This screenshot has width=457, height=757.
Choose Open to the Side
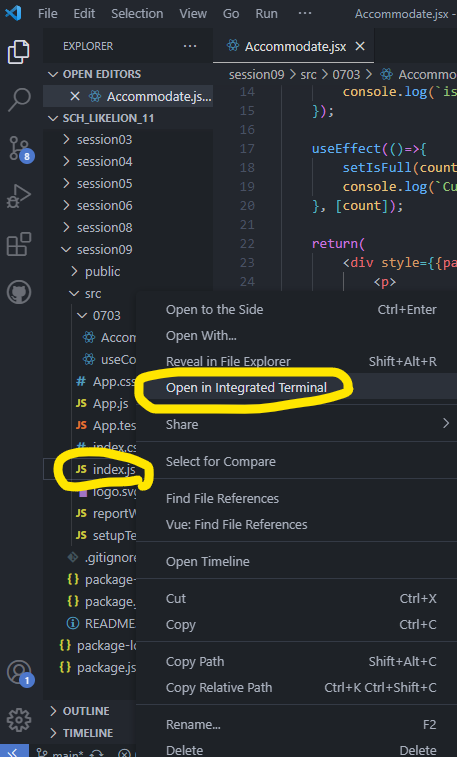(x=297, y=309)
